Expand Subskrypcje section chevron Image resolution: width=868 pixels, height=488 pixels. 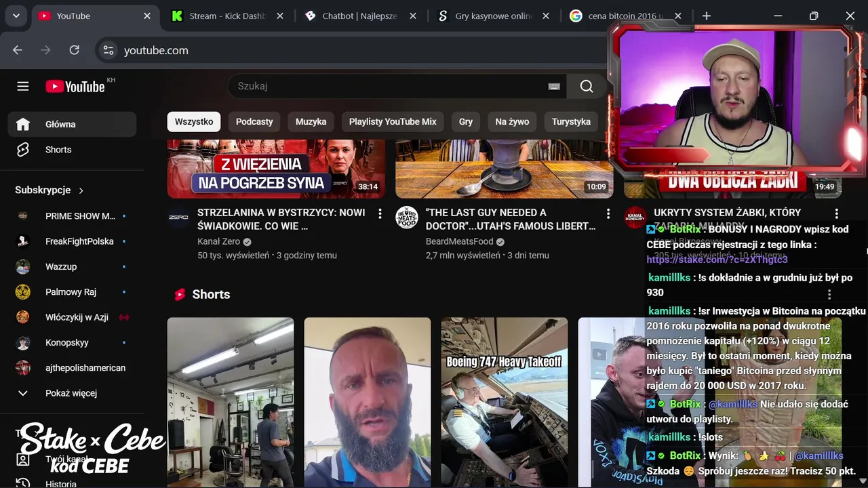pos(81,190)
